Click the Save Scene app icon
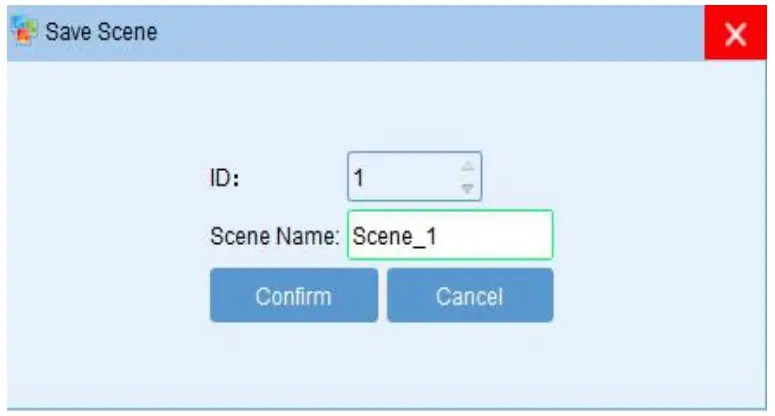Viewport: 775px width, 416px height. 22,31
